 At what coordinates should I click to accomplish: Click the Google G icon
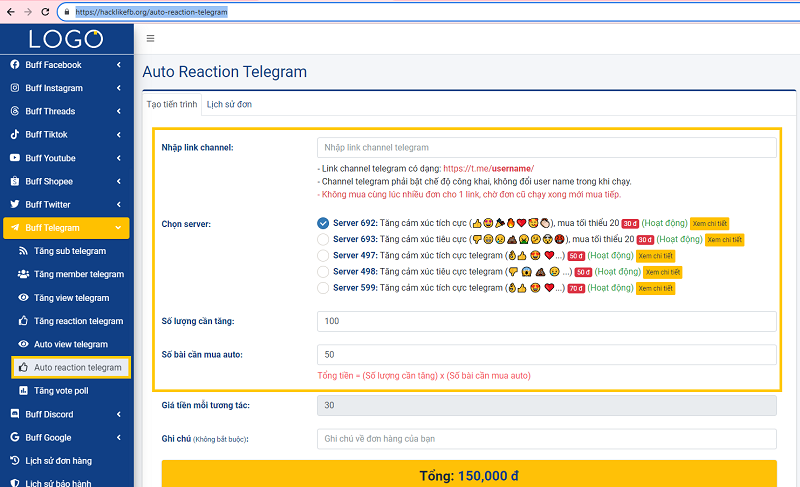tap(15, 437)
